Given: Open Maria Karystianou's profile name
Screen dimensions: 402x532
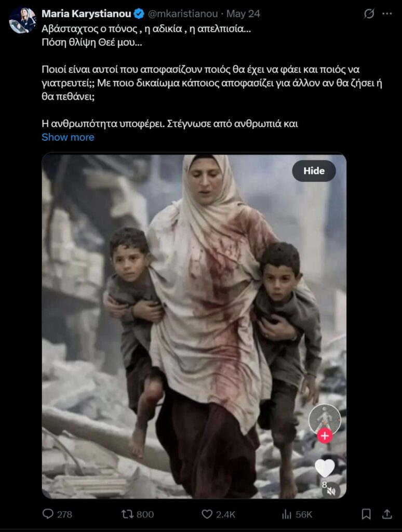Looking at the screenshot, I should (87, 14).
